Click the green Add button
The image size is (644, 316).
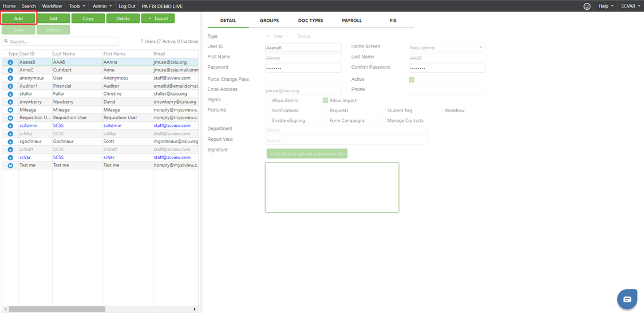[18, 18]
